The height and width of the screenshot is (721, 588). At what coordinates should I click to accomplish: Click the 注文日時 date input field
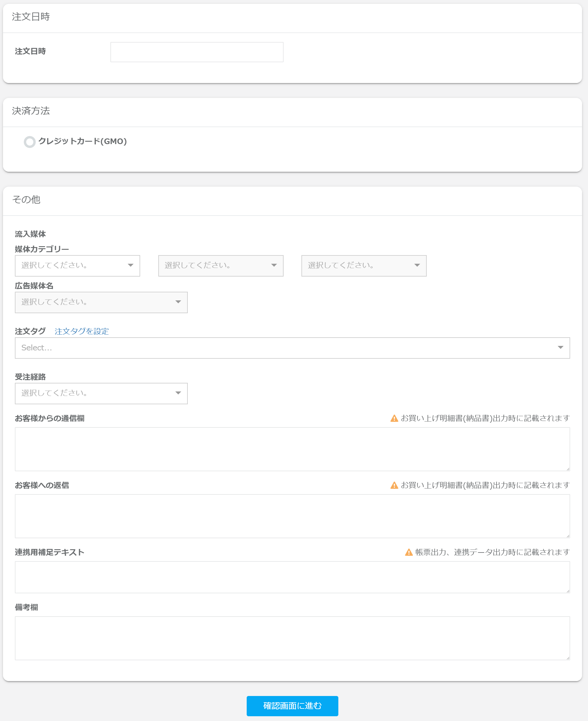pyautogui.click(x=197, y=52)
